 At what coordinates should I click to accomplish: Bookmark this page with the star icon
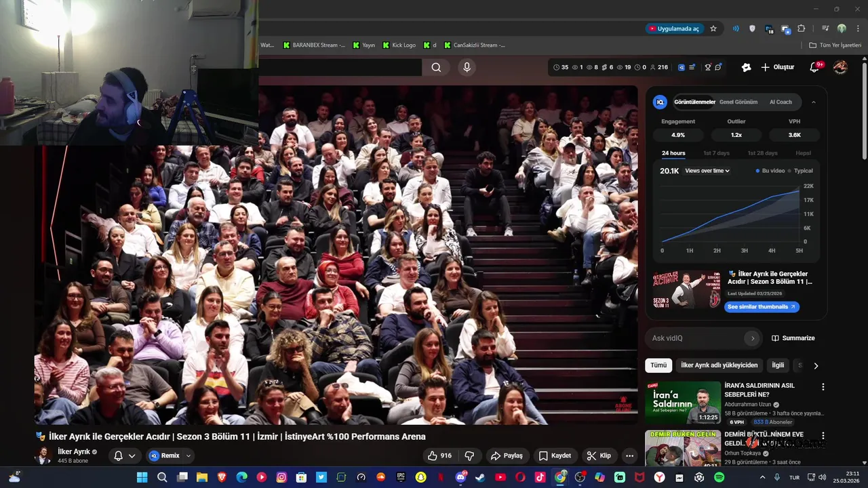pos(713,28)
